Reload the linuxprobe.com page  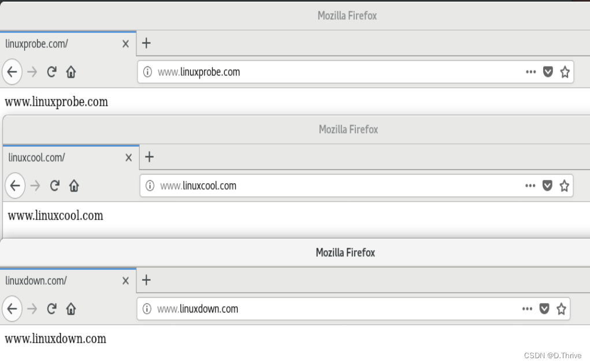pyautogui.click(x=51, y=72)
